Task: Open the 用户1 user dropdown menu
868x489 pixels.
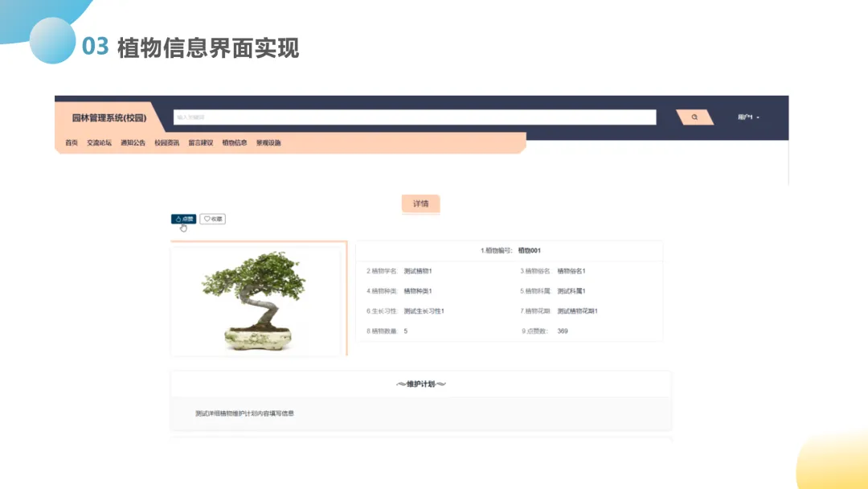Action: (x=748, y=117)
